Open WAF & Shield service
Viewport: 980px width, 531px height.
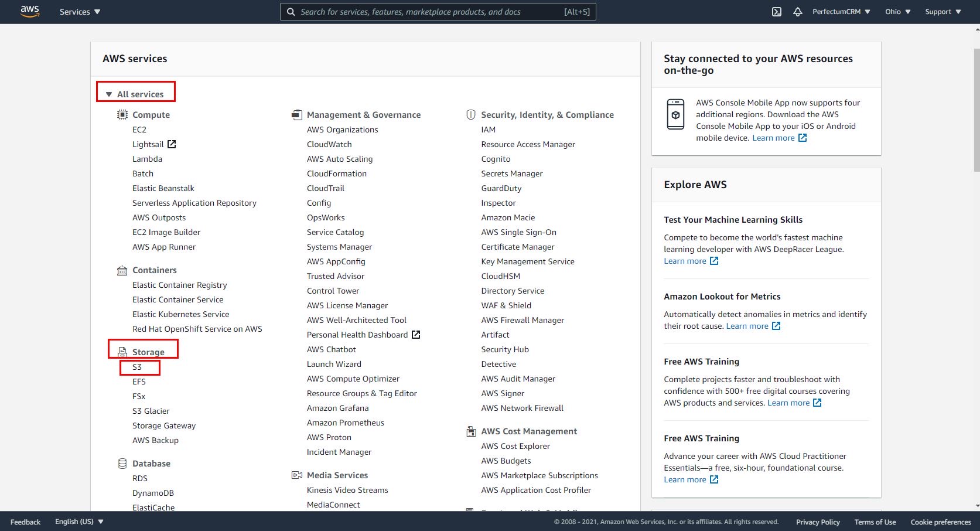tap(506, 305)
